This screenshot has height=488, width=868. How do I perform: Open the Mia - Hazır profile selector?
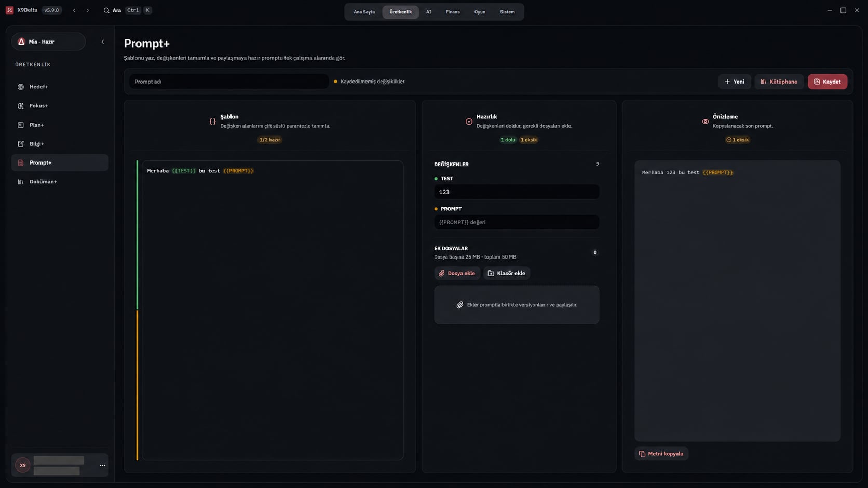(x=48, y=42)
